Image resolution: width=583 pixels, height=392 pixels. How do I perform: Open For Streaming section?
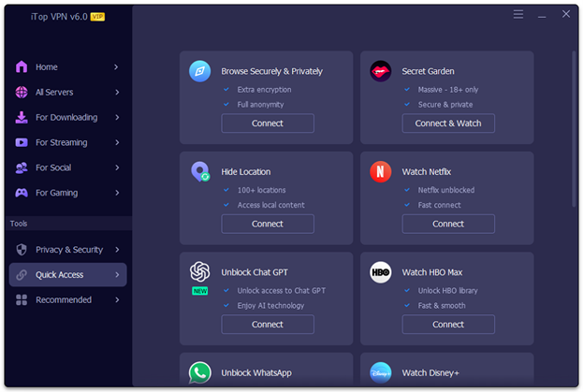(x=67, y=142)
